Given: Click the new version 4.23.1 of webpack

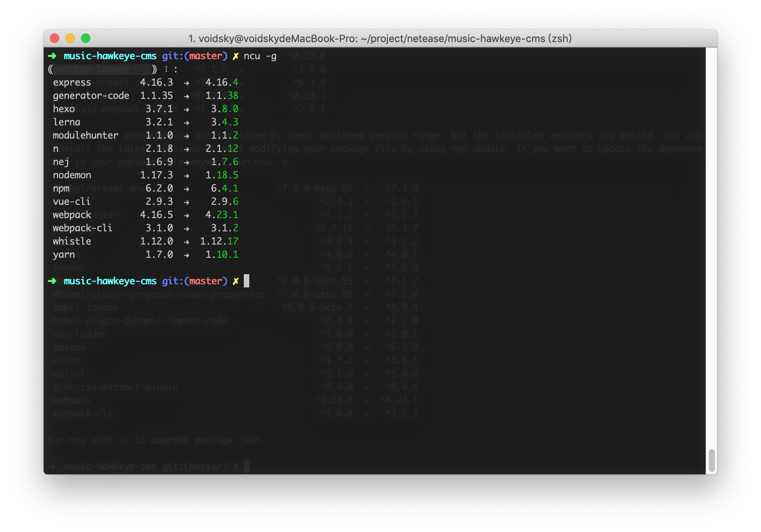Looking at the screenshot, I should 222,215.
